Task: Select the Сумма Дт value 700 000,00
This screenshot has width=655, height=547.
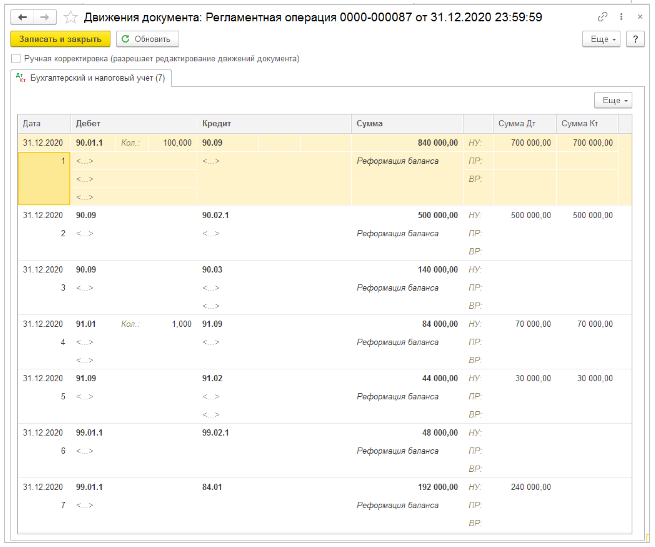Action: point(531,143)
